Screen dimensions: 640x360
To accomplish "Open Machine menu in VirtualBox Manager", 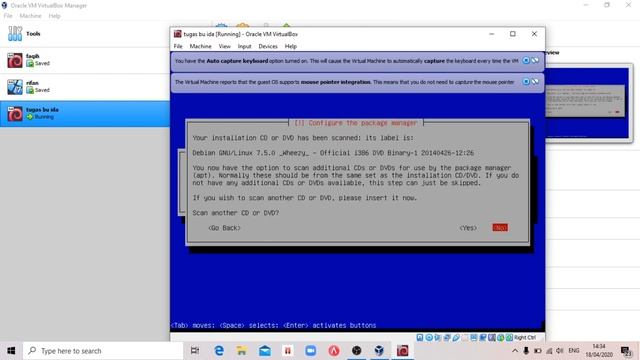I will [30, 16].
